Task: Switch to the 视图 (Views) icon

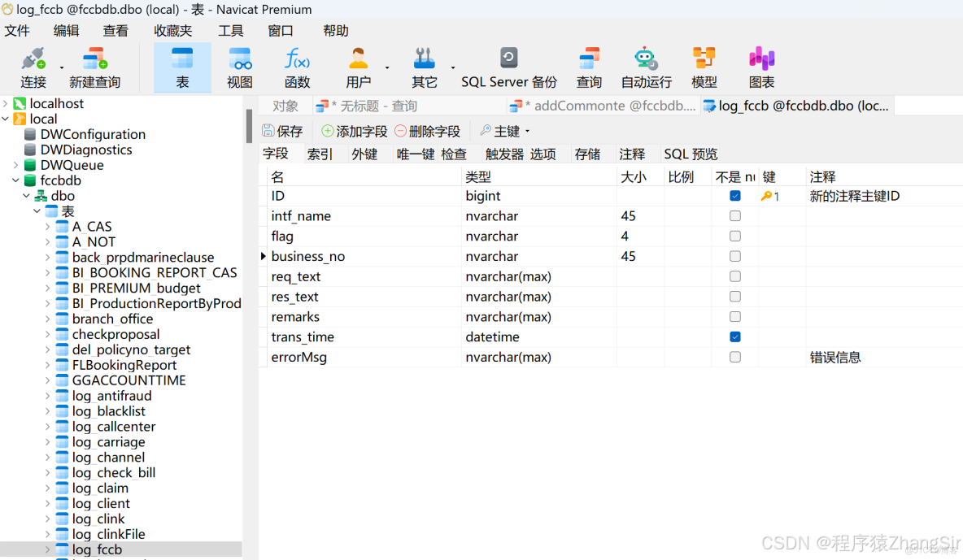Action: 240,67
